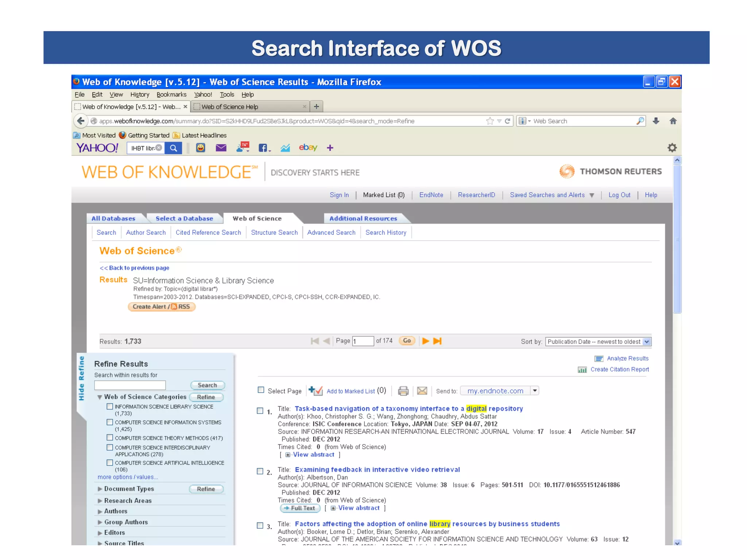Expand the Group Authors section

tap(100, 522)
